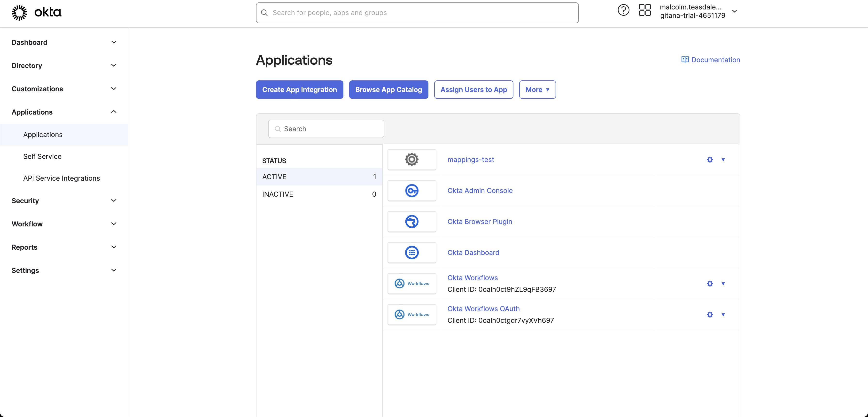Screen dimensions: 868x417
Task: Open settings gear for mappings-test
Action: tap(710, 160)
